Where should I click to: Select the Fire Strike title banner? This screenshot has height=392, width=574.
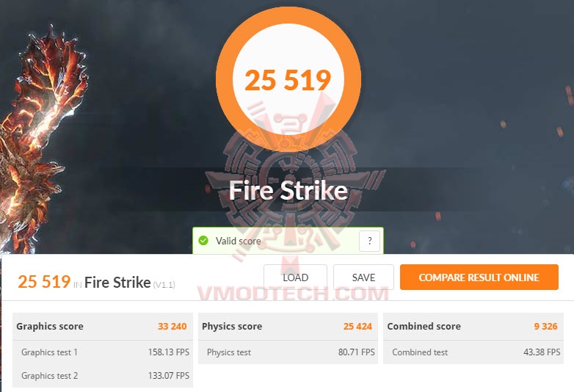tap(288, 190)
